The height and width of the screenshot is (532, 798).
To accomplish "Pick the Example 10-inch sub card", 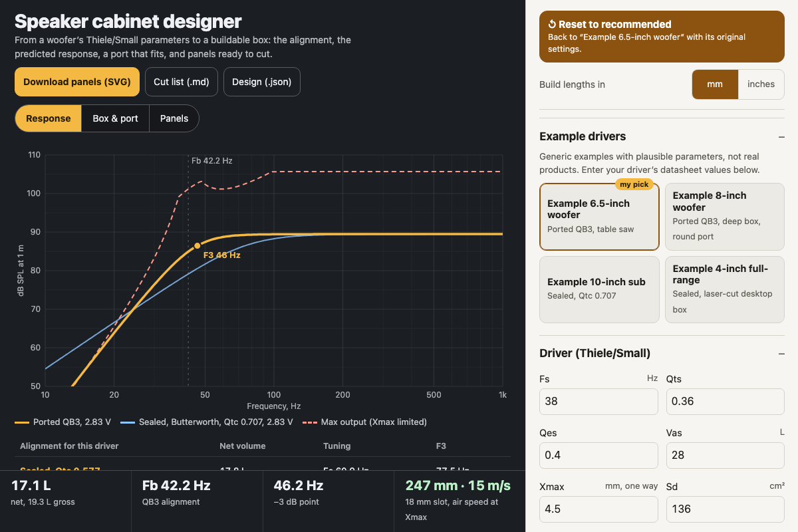I will coord(599,290).
